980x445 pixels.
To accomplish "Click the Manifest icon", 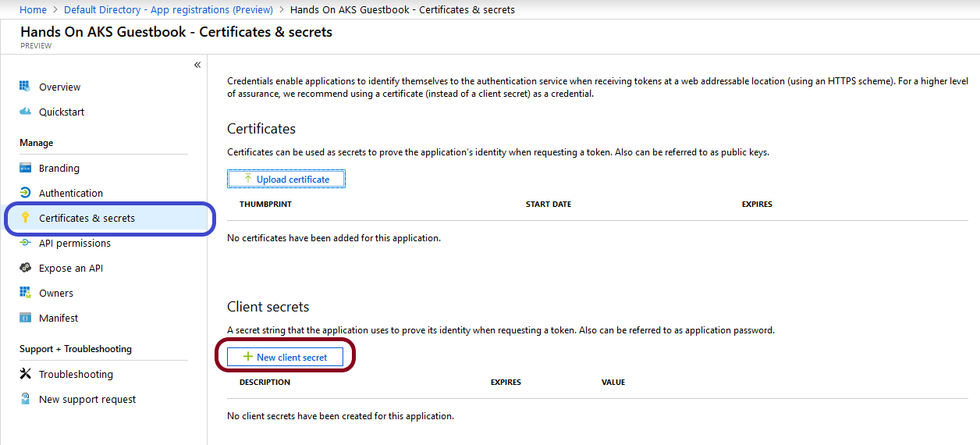I will pos(24,318).
